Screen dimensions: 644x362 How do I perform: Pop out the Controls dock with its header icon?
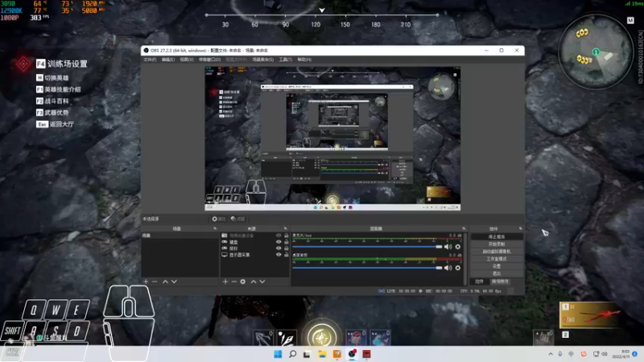(520, 228)
